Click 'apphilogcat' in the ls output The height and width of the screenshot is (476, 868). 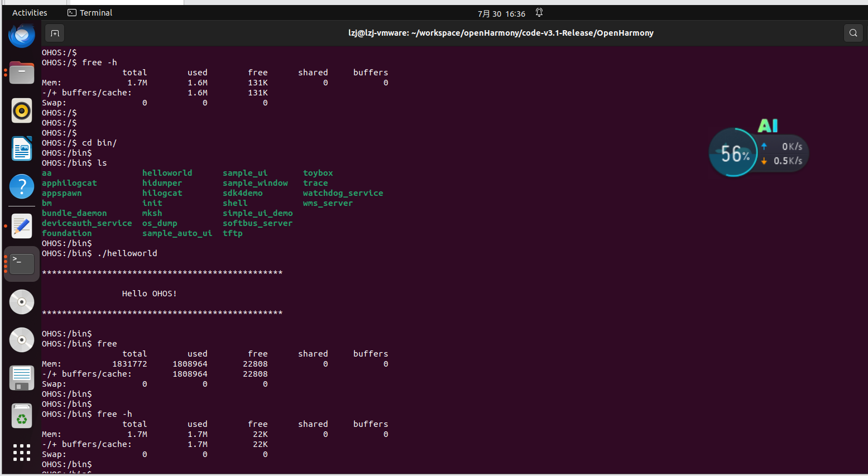(69, 183)
